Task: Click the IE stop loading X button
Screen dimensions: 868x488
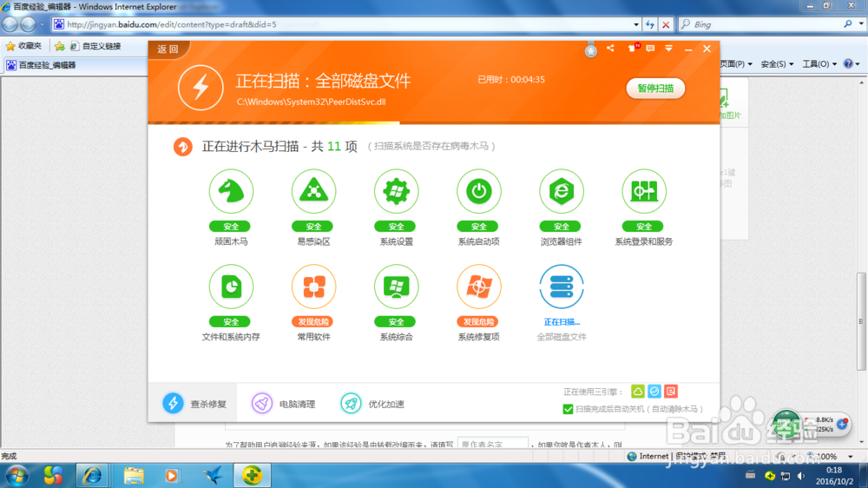Action: click(666, 24)
